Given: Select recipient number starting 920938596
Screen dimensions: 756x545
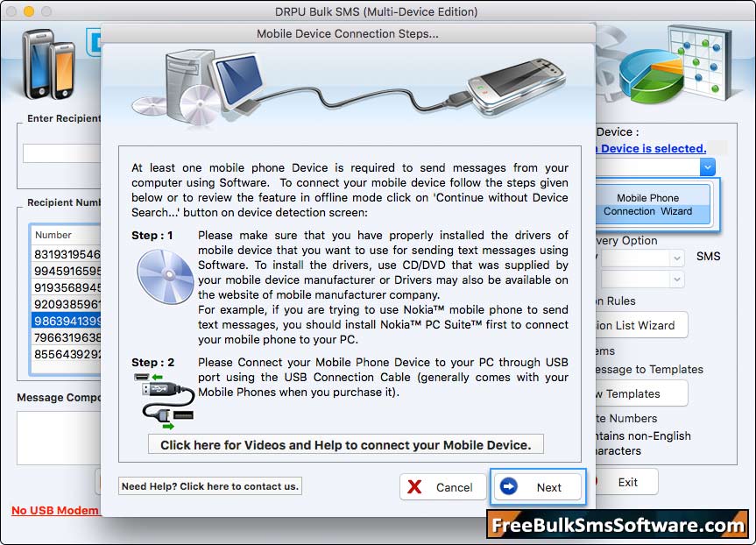Looking at the screenshot, I should point(67,304).
